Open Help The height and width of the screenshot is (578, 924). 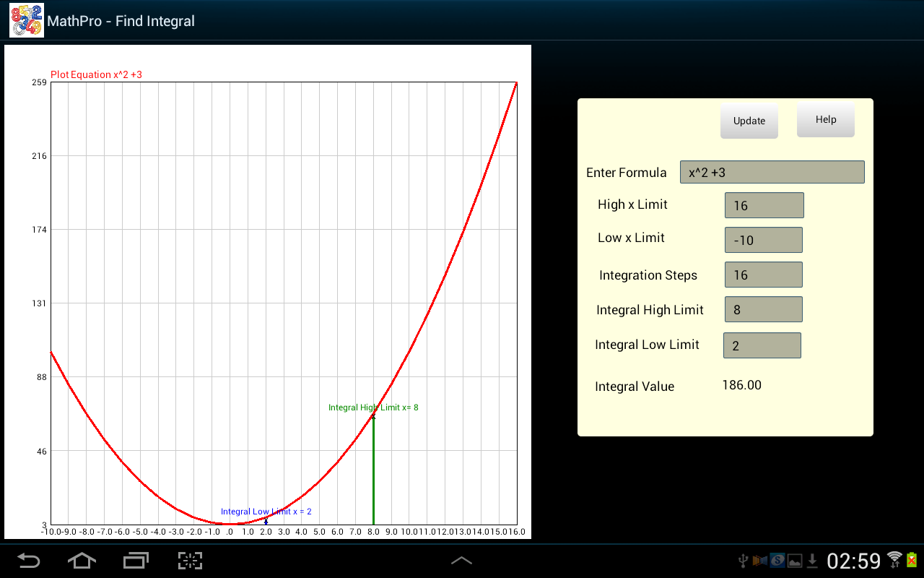click(825, 119)
